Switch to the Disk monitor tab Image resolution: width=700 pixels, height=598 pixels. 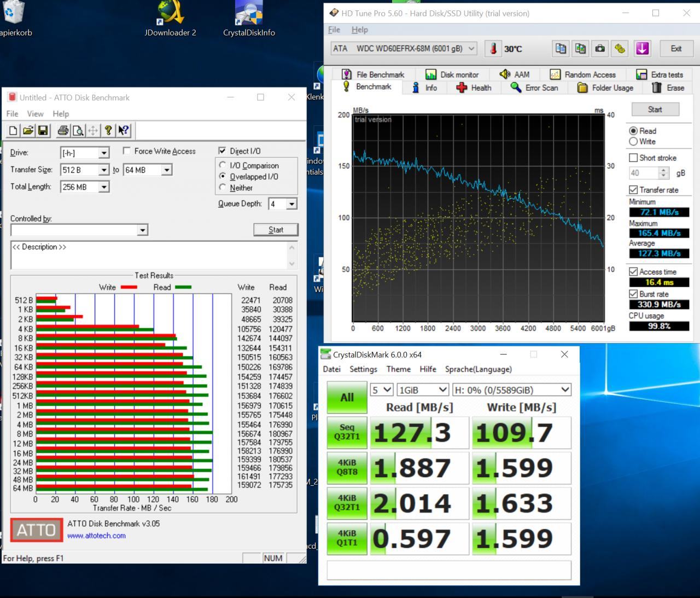452,74
